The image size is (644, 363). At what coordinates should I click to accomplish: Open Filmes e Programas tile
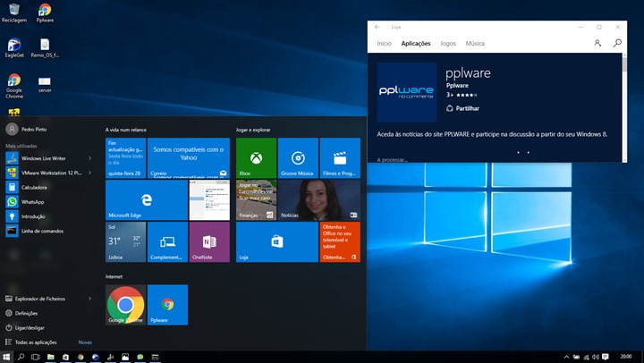coord(340,157)
